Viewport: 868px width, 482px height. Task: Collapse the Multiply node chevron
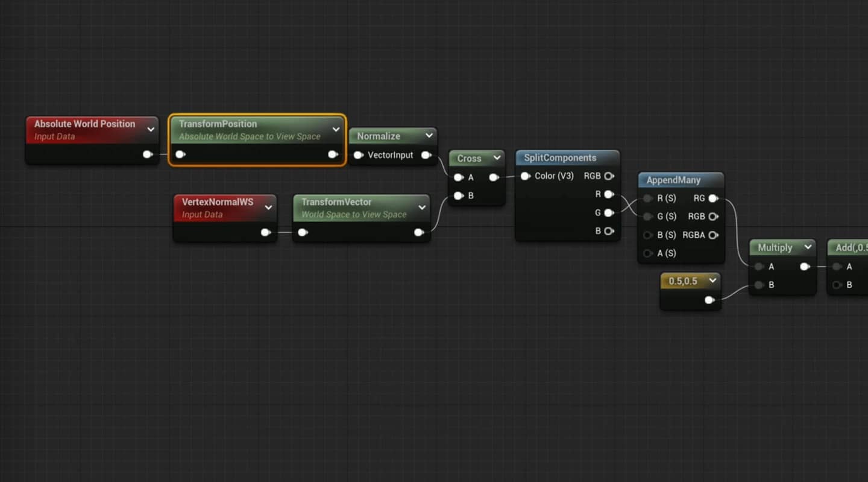coord(808,247)
